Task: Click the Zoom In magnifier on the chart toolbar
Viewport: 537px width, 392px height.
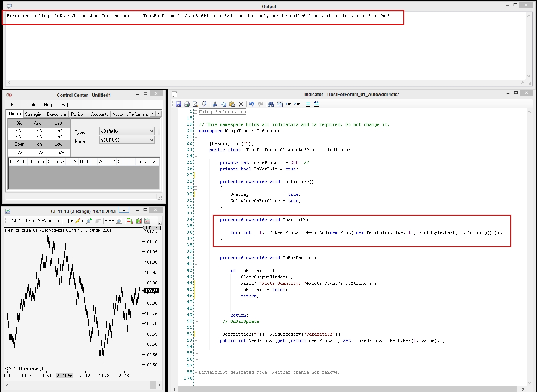Action: 89,221
